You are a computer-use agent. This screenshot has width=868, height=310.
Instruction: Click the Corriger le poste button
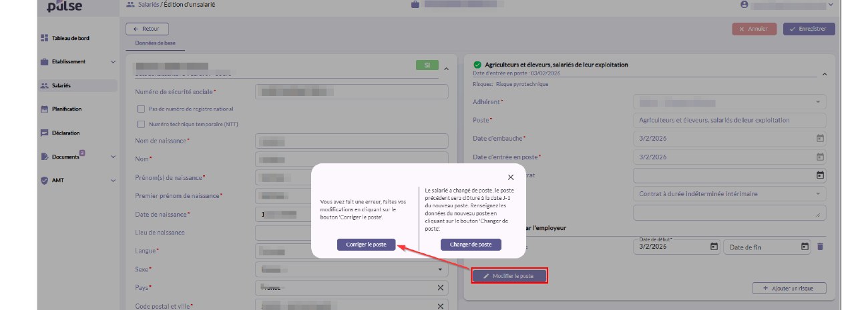pyautogui.click(x=366, y=245)
